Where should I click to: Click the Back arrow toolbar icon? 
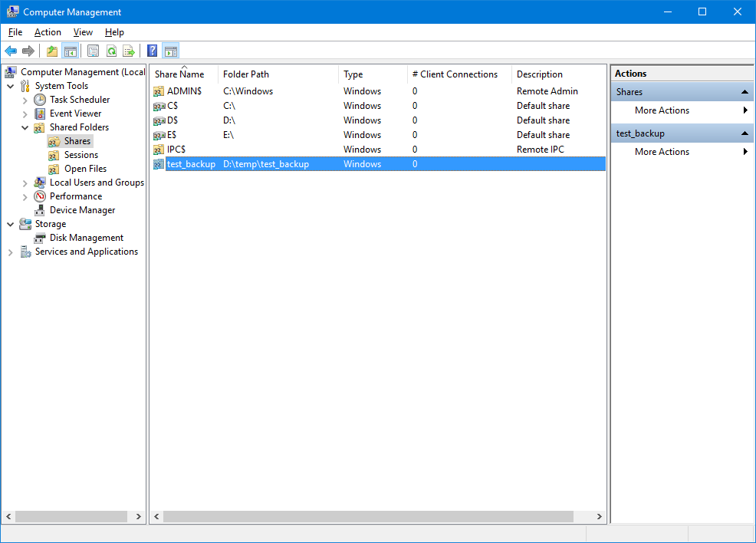pyautogui.click(x=11, y=51)
